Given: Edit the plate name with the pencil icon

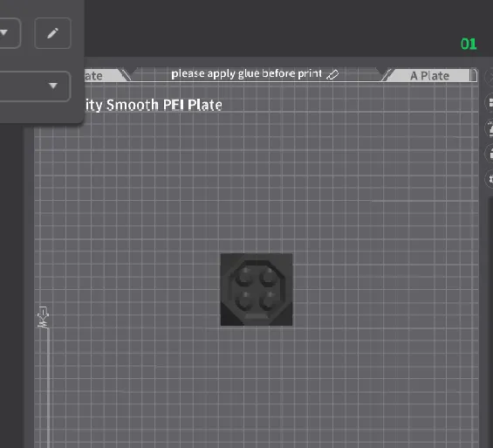Looking at the screenshot, I should (x=332, y=74).
